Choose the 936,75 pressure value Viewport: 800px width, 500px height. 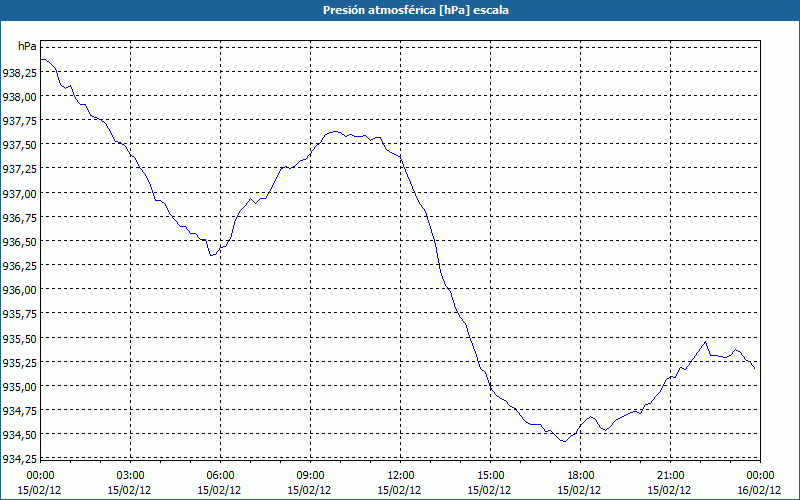[19, 218]
